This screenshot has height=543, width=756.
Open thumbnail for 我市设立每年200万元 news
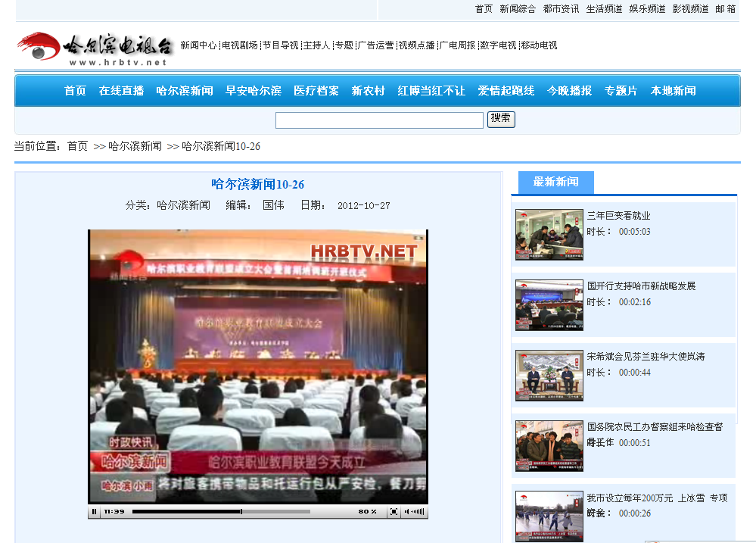549,516
